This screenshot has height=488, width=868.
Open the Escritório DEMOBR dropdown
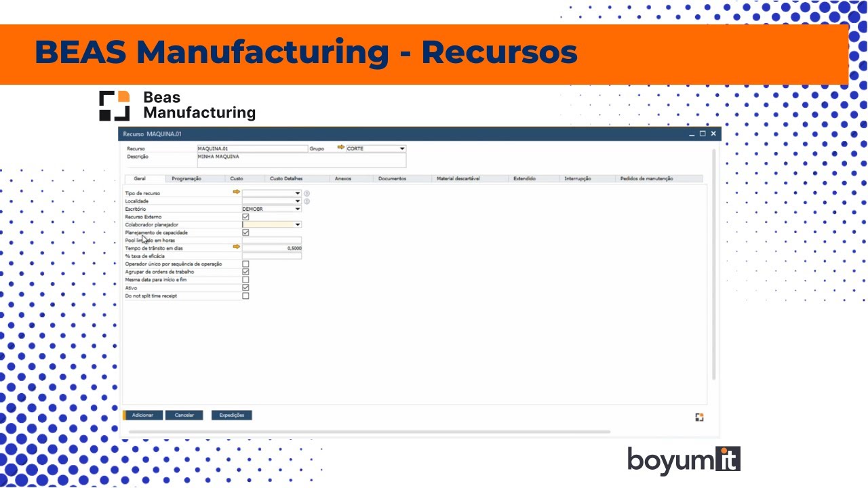297,209
